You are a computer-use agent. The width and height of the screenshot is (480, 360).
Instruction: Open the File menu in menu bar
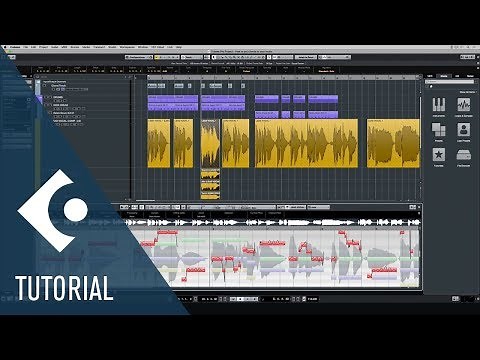pos(25,47)
